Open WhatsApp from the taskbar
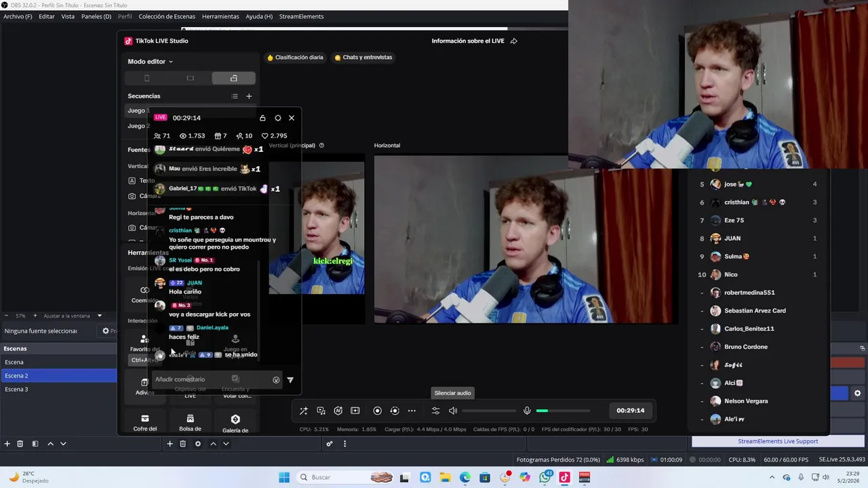Image resolution: width=868 pixels, height=488 pixels. 545,477
